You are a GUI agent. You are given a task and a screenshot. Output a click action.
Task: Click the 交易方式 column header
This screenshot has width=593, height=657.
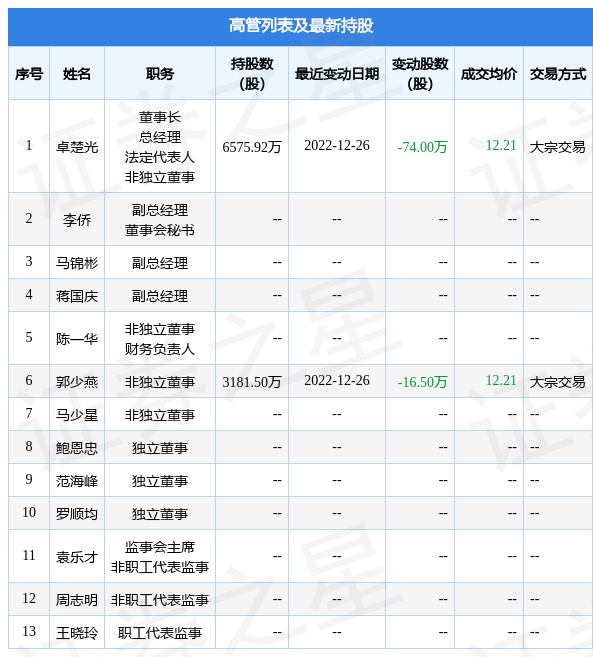coord(558,74)
